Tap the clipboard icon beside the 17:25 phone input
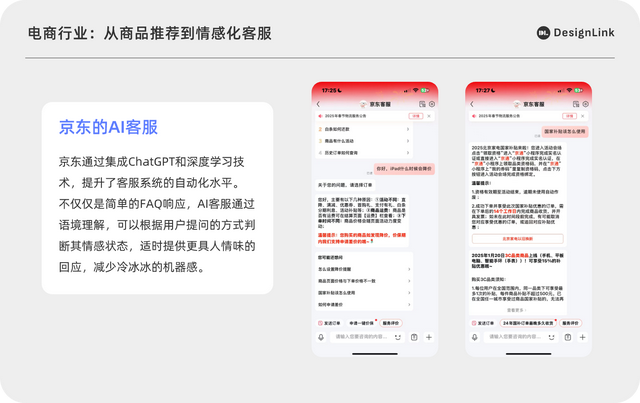Image resolution: width=640 pixels, height=403 pixels. [414, 337]
